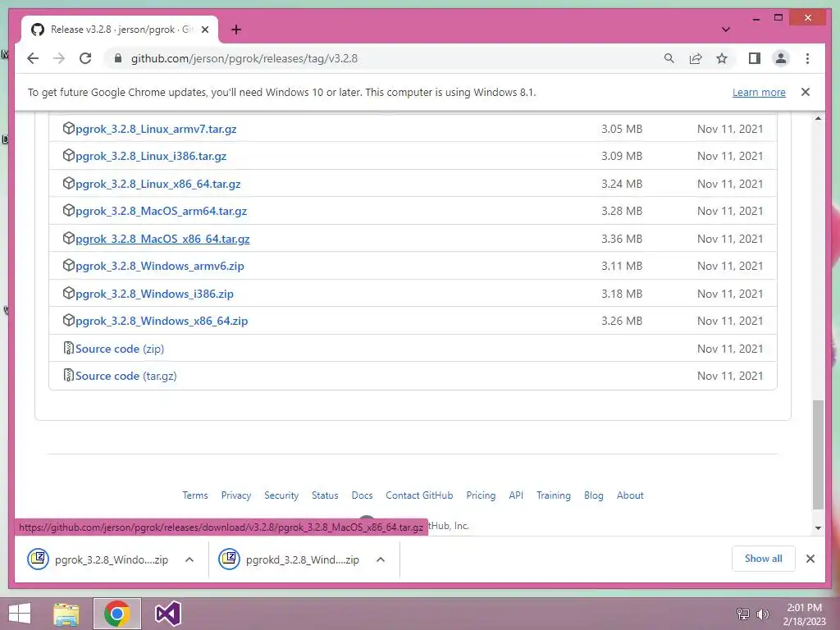Screen dimensions: 840x630
Task: Open the Docs footer link
Action: 362,495
